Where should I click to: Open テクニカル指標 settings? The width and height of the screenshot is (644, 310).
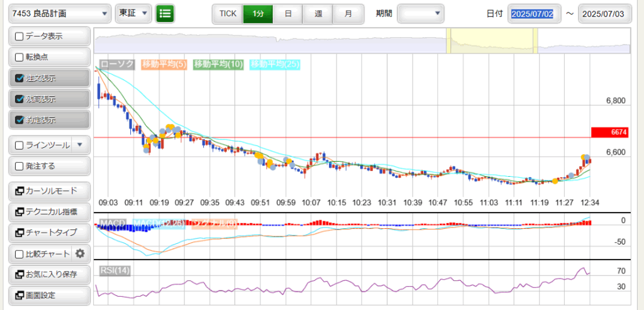[x=49, y=212]
